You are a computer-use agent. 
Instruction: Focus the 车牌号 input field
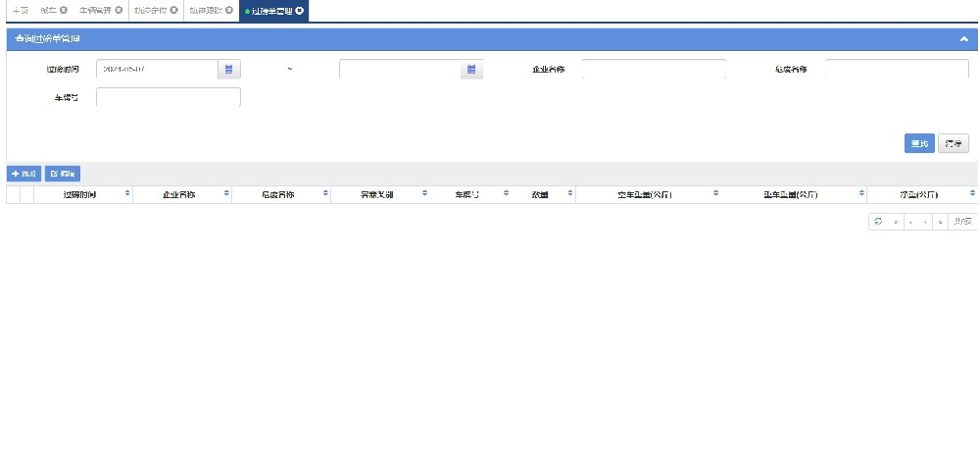(169, 97)
